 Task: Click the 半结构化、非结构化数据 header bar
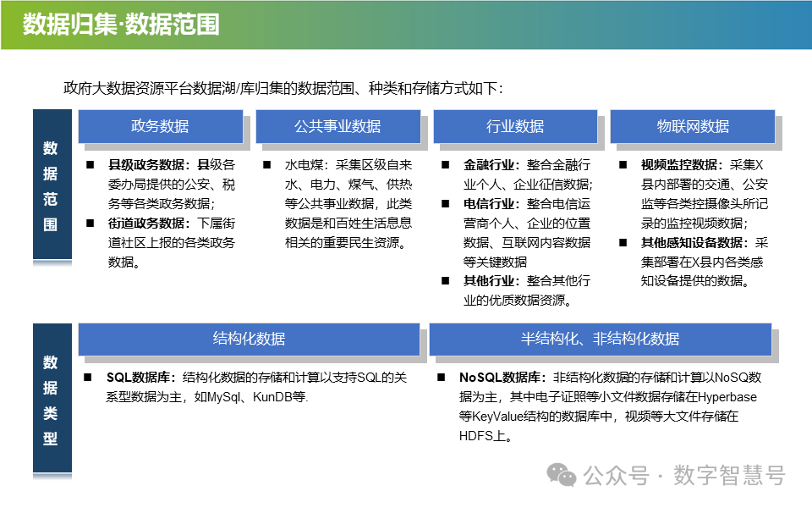coord(601,338)
